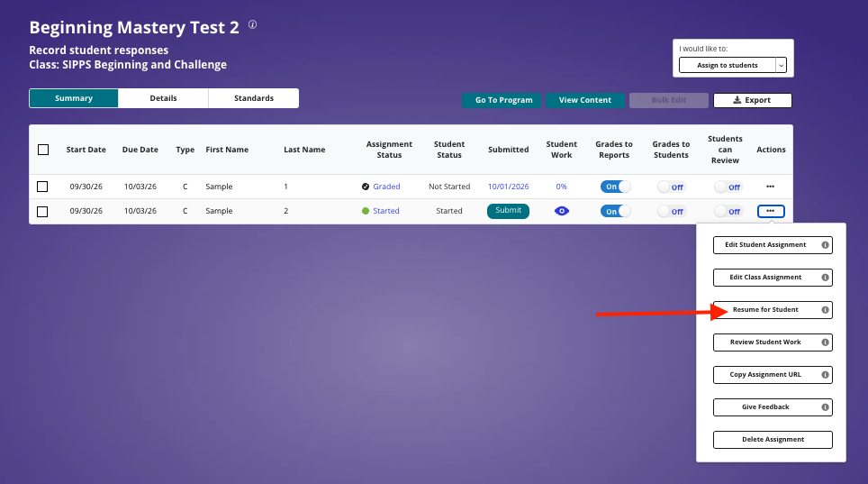868x484 pixels.
Task: Click info icon on Resume for Student
Action: coord(825,310)
